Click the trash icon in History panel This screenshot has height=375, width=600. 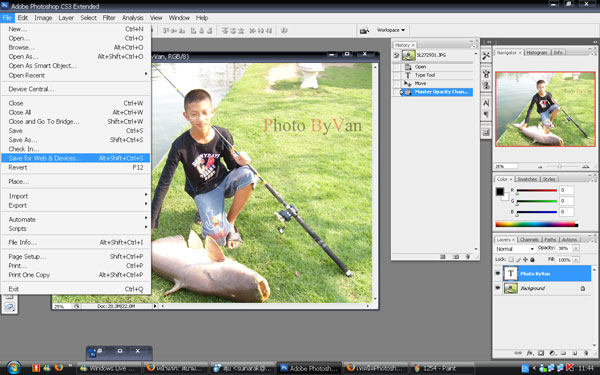(468, 257)
